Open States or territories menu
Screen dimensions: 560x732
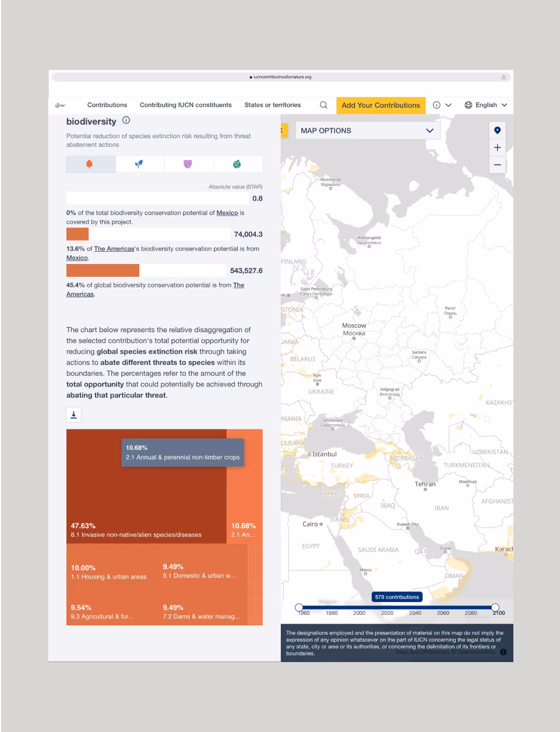pyautogui.click(x=273, y=105)
